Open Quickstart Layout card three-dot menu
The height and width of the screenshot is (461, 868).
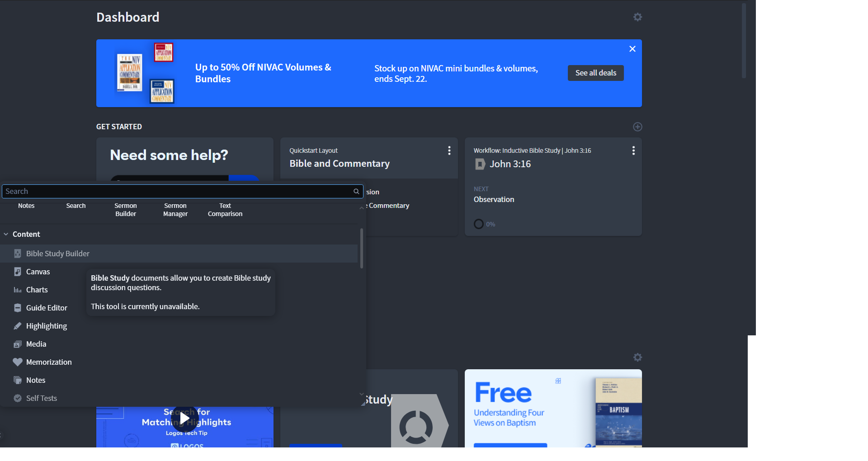[449, 151]
